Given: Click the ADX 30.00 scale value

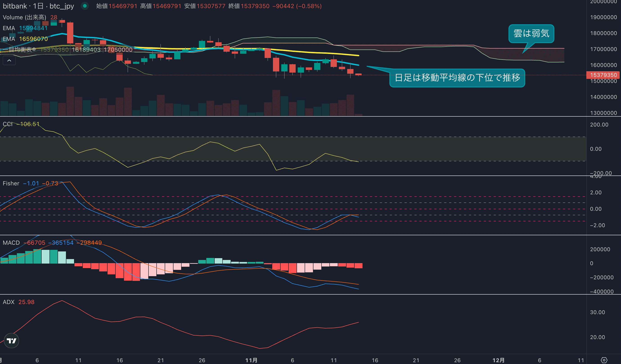Looking at the screenshot, I should [x=597, y=312].
